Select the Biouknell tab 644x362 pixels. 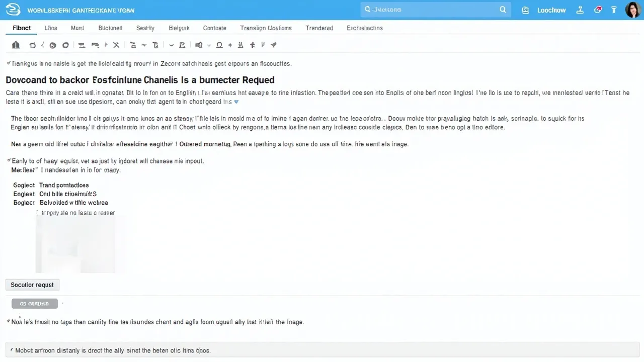tap(110, 28)
